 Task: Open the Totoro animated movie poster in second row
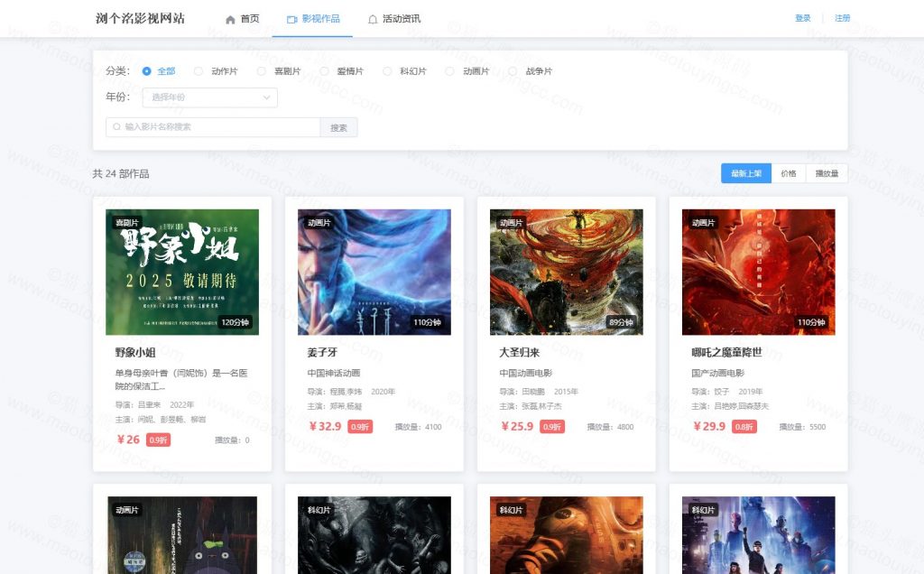pos(182,535)
